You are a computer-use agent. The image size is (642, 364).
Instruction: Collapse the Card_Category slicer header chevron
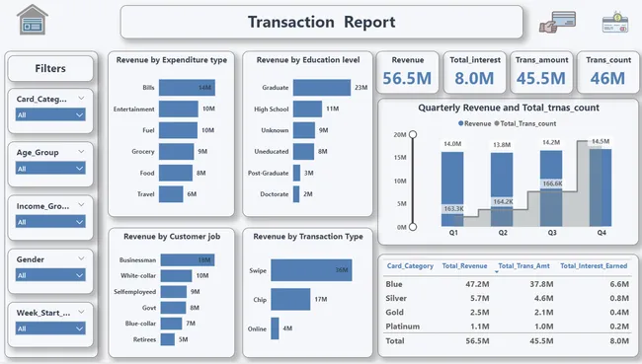pyautogui.click(x=81, y=99)
